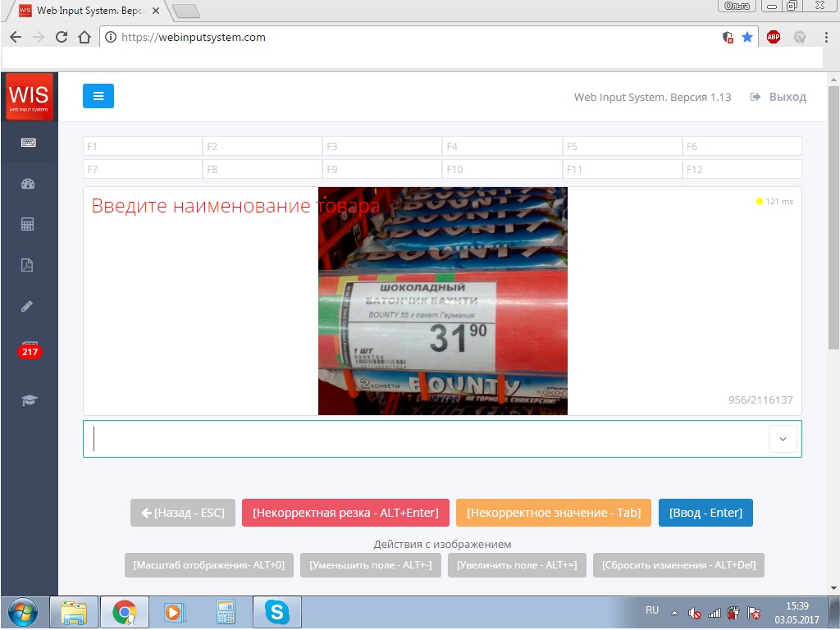Click the Назад - ESC button
This screenshot has width=840, height=630.
(x=183, y=513)
